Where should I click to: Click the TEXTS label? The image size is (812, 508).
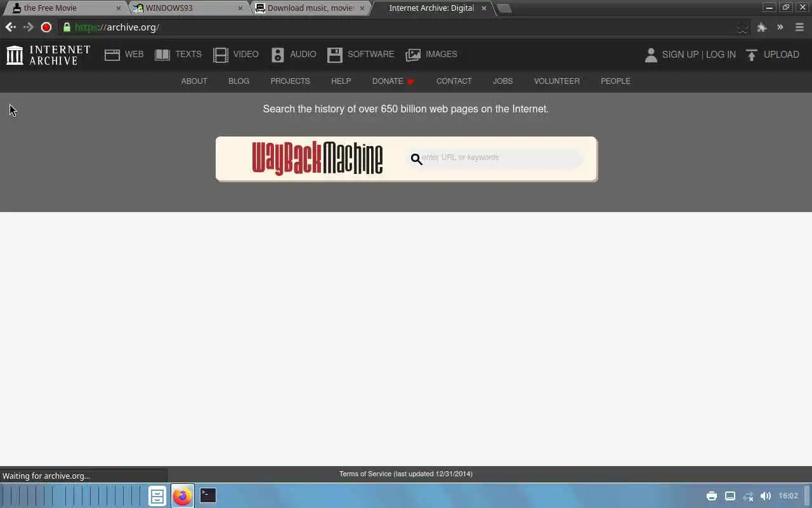point(188,55)
